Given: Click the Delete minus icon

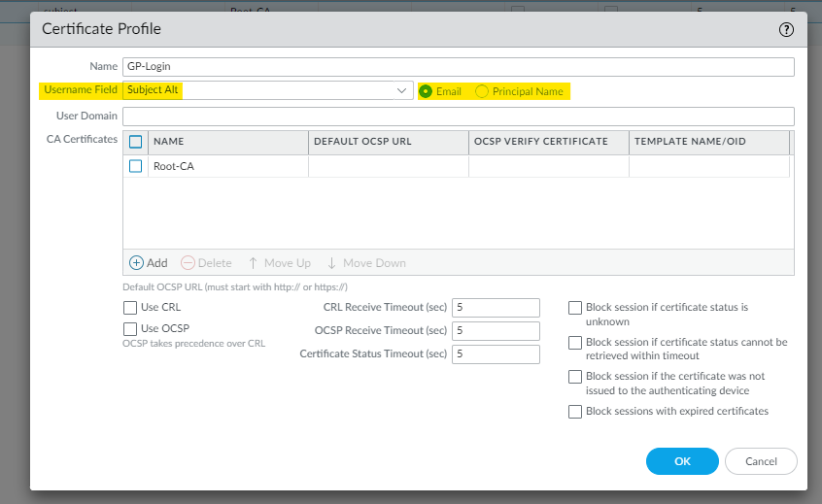Looking at the screenshot, I should [188, 263].
